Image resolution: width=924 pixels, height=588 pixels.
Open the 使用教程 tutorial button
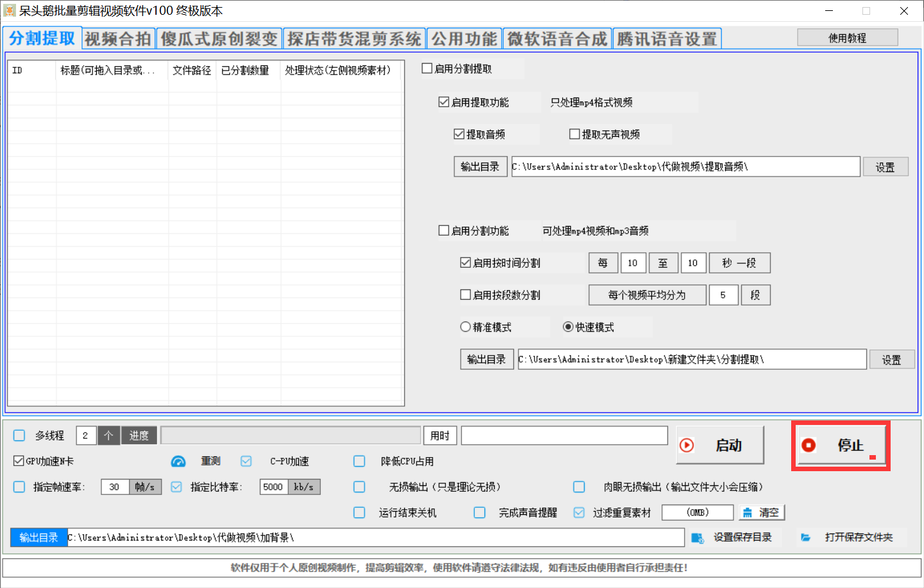848,38
